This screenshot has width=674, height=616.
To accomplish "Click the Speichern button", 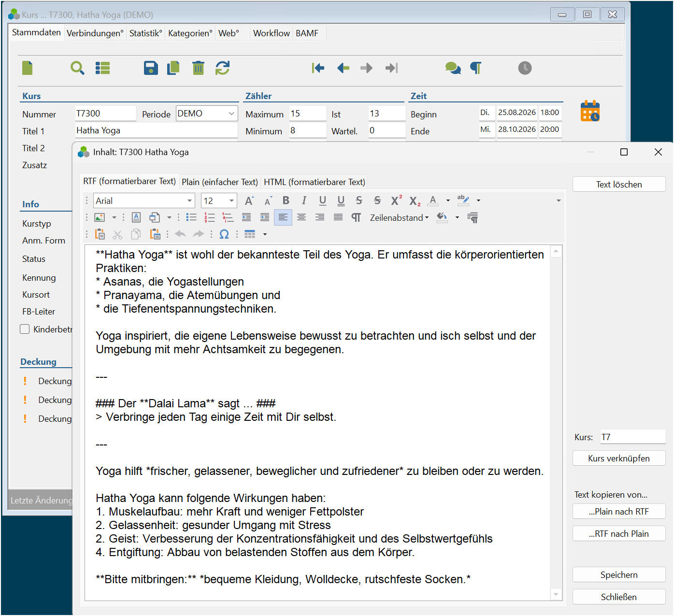I will coord(619,575).
